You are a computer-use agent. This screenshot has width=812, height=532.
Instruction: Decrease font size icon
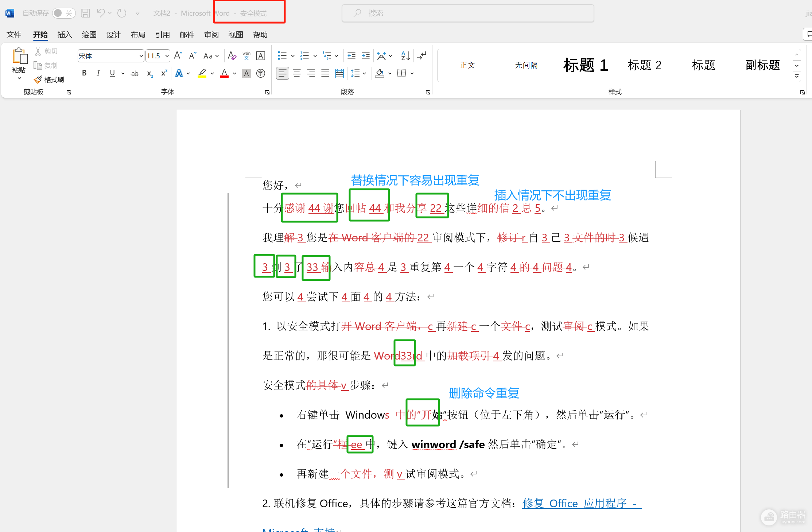[x=193, y=55]
